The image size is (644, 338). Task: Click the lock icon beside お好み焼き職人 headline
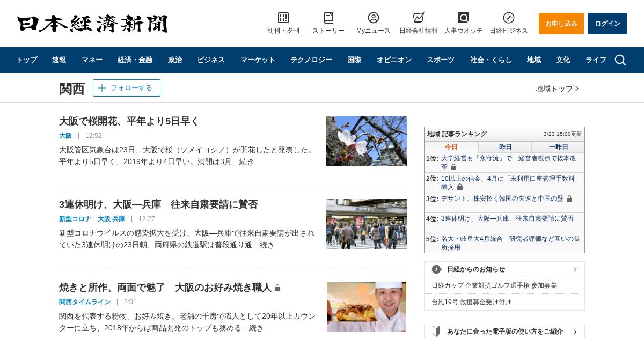coord(277,288)
